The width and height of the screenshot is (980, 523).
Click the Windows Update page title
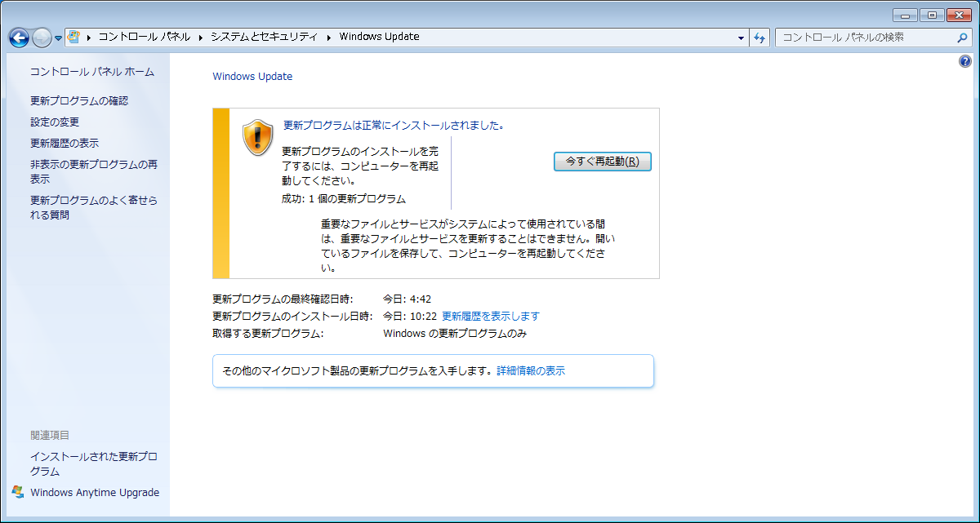[252, 77]
